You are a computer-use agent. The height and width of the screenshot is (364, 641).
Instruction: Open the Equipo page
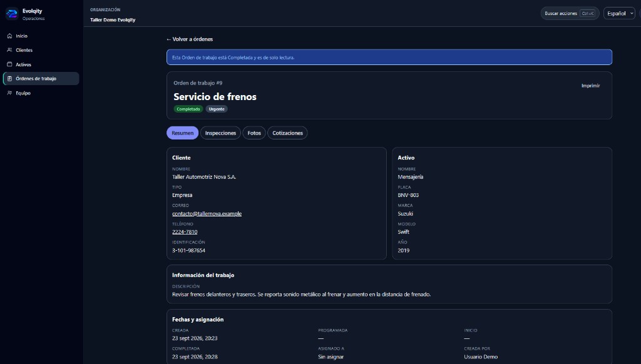[x=41, y=93]
